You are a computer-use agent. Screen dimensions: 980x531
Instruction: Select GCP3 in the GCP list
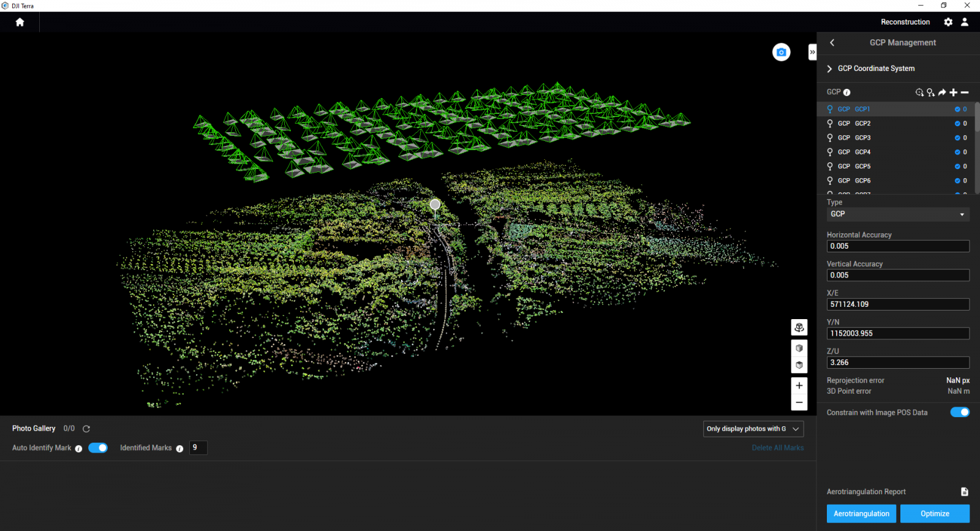coord(862,138)
